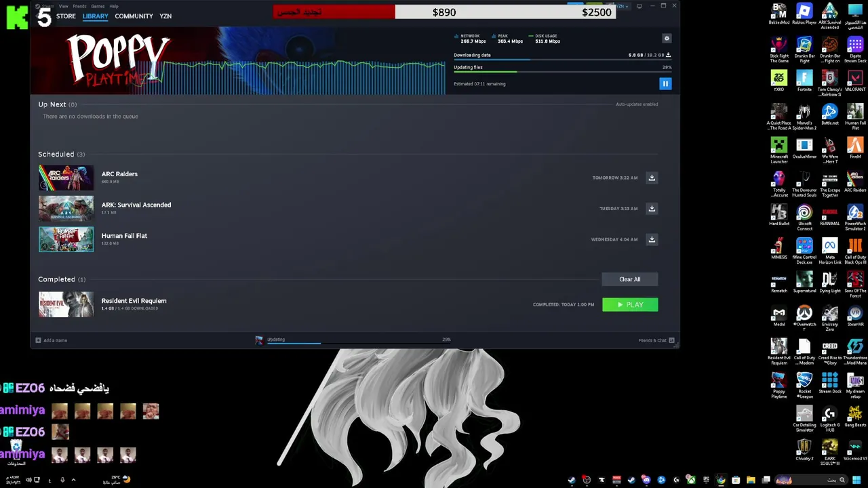
Task: Open File Explorer folder on taskbar
Action: coord(751,480)
